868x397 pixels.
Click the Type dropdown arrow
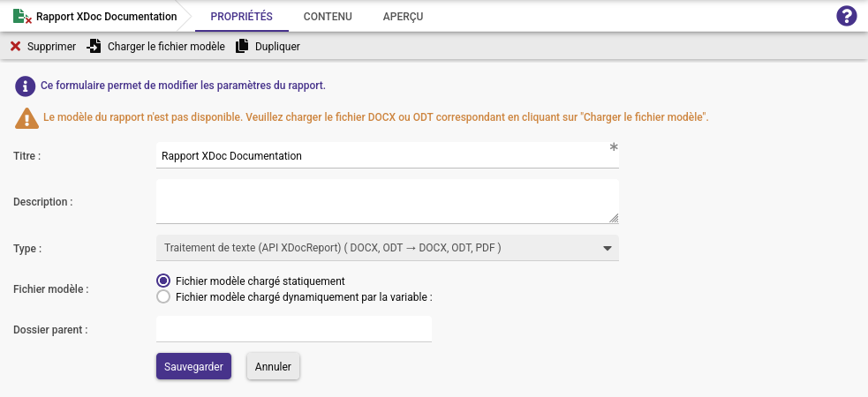(x=608, y=248)
